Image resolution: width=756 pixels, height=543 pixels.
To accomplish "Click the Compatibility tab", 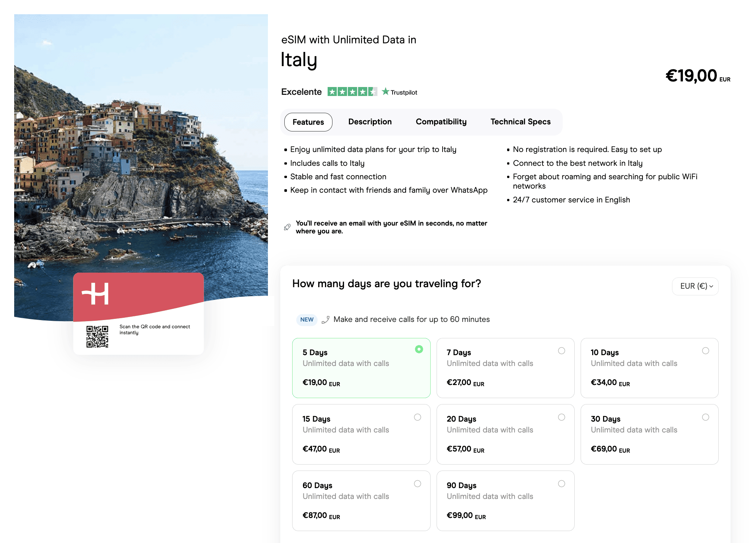I will (x=441, y=122).
